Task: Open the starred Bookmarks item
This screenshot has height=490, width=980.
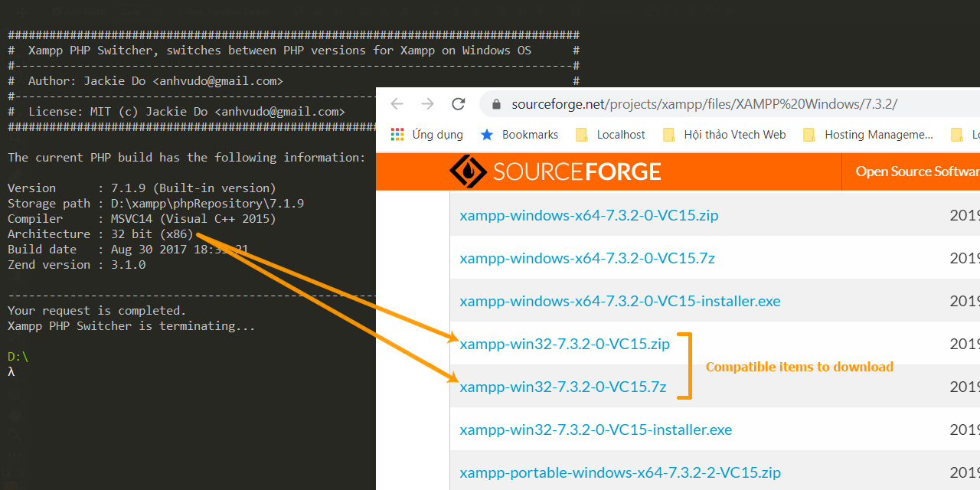Action: click(519, 135)
